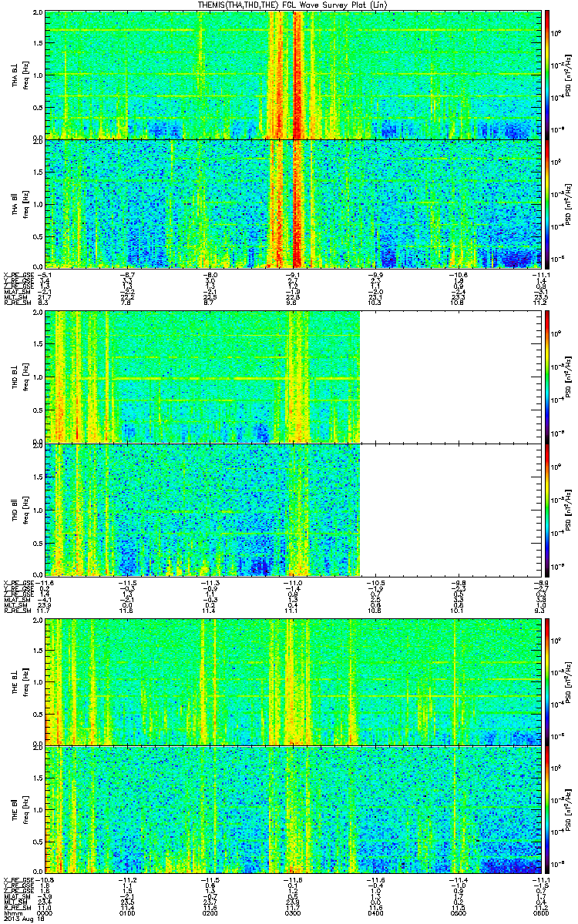578x924 pixels.
Task: Click the '0400' time tick label
Action: (375, 912)
